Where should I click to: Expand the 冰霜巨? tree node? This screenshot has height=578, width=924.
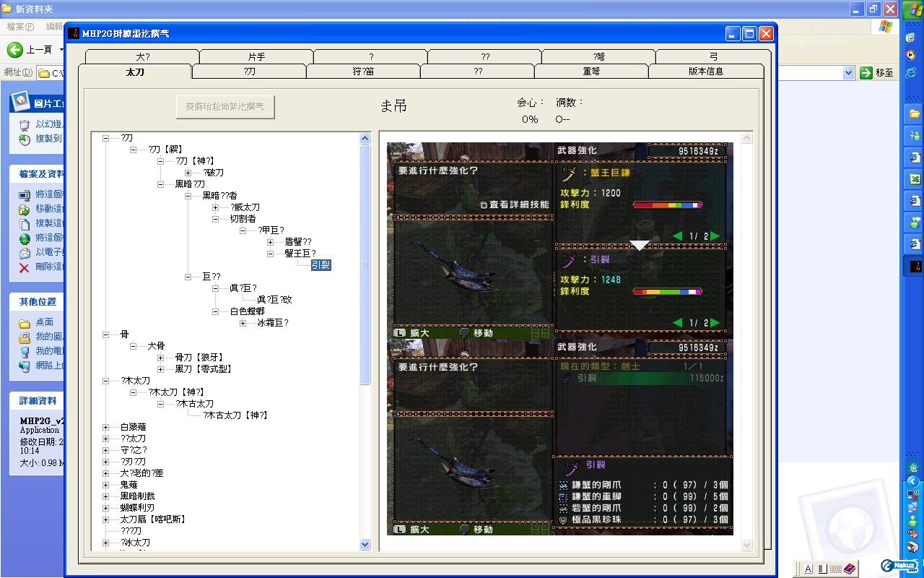tap(243, 323)
